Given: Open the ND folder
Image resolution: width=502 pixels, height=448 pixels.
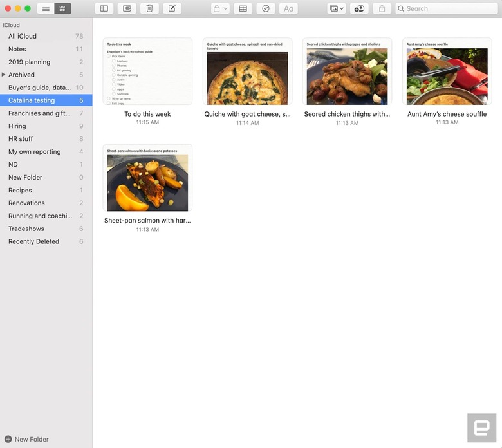Looking at the screenshot, I should pos(46,164).
